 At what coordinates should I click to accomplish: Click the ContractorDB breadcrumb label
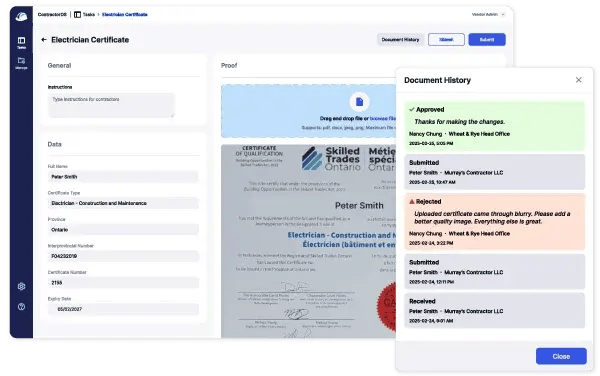(x=52, y=15)
